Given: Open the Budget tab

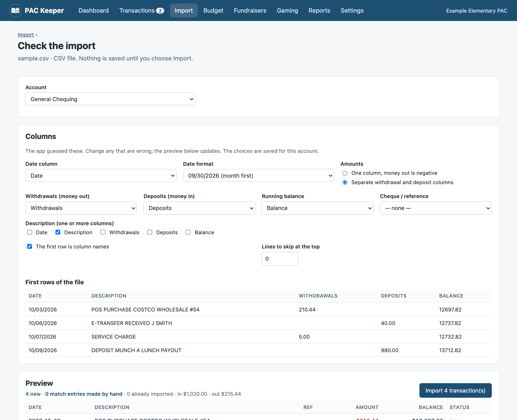Looking at the screenshot, I should coord(213,11).
